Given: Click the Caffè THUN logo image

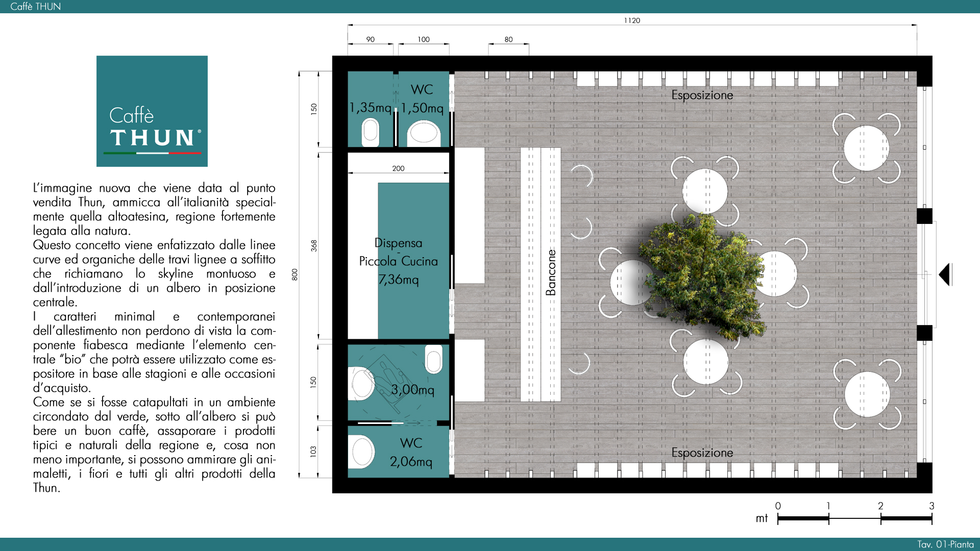Looking at the screenshot, I should (152, 111).
